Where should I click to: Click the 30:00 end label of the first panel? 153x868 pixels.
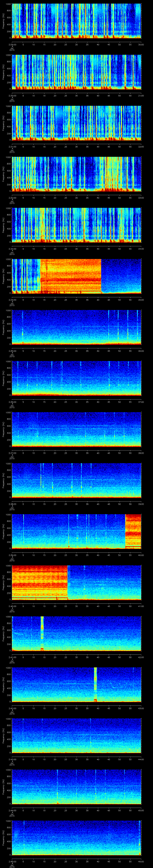tap(141, 44)
